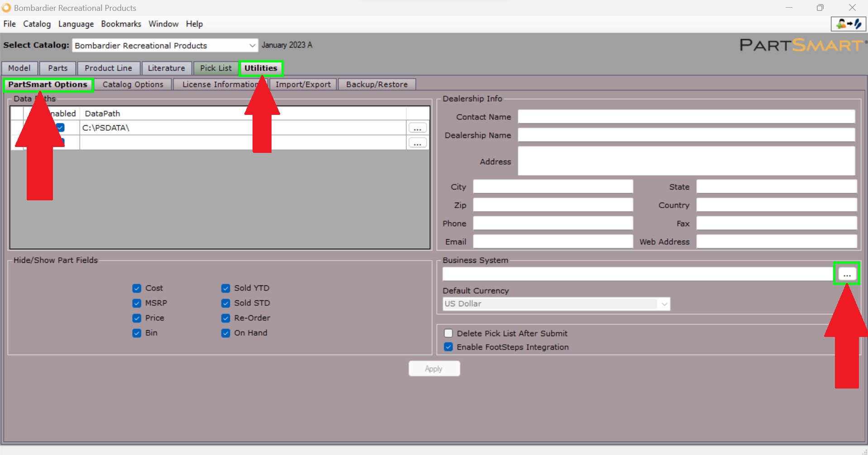This screenshot has width=868, height=455.
Task: Select the C:\PSDATA\ data path cell
Action: click(243, 128)
